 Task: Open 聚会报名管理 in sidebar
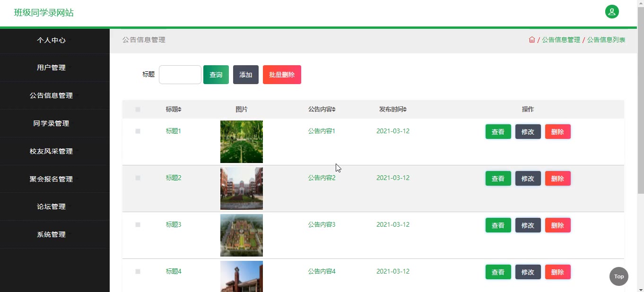pos(55,179)
